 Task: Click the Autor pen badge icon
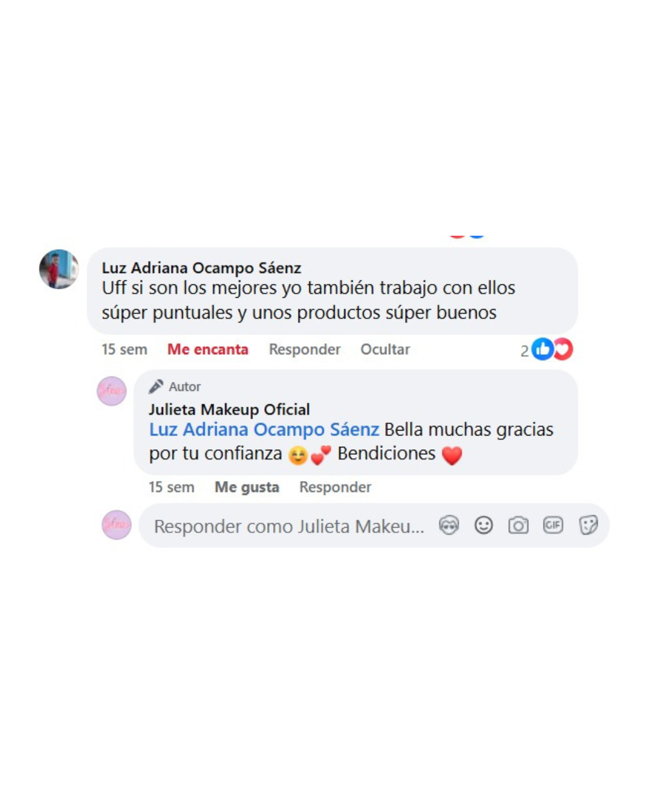click(156, 386)
